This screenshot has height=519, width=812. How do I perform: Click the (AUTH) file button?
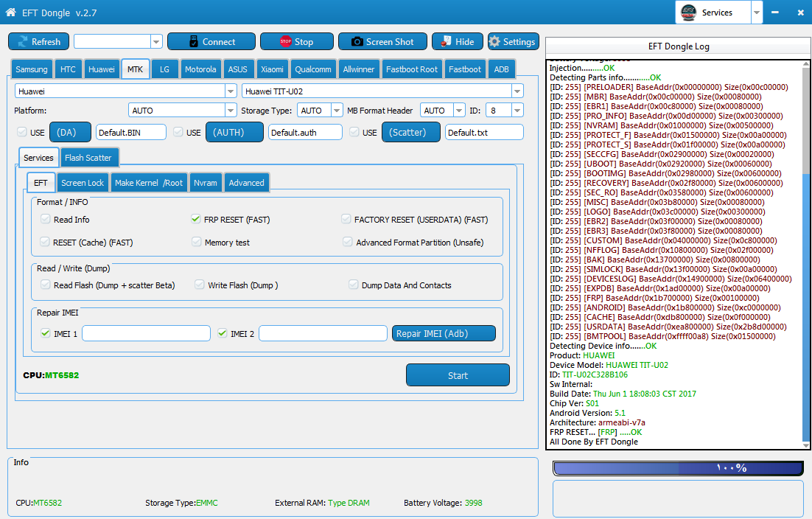(x=234, y=132)
